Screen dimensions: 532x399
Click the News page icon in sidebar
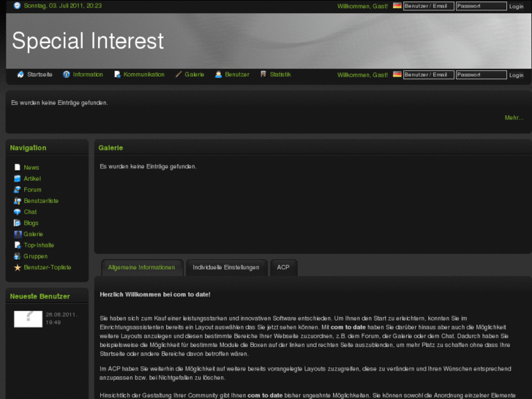pos(18,167)
